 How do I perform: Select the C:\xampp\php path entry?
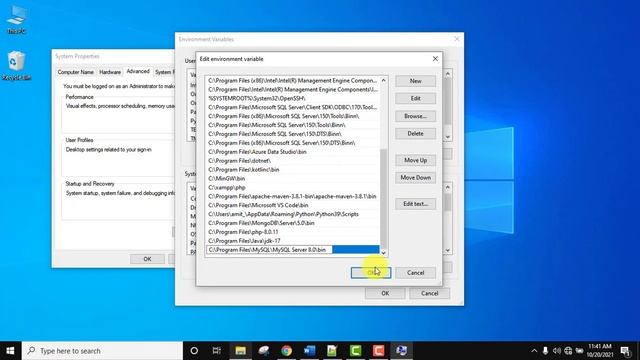point(293,187)
